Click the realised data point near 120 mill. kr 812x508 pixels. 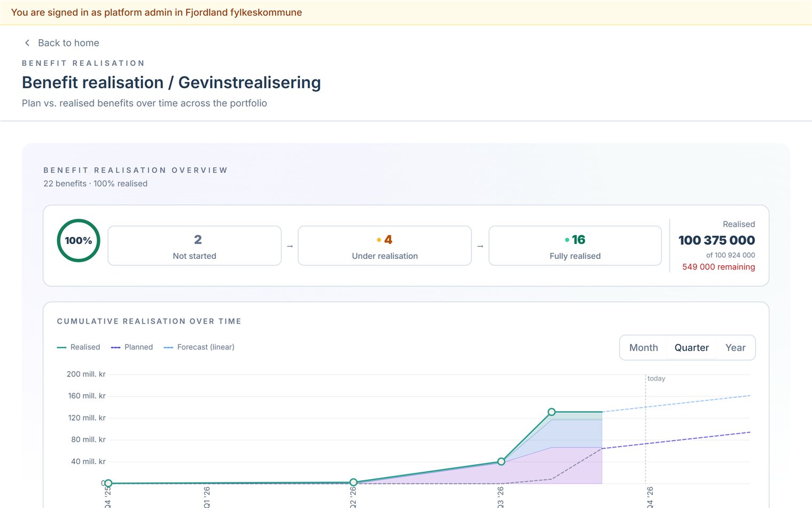(552, 412)
